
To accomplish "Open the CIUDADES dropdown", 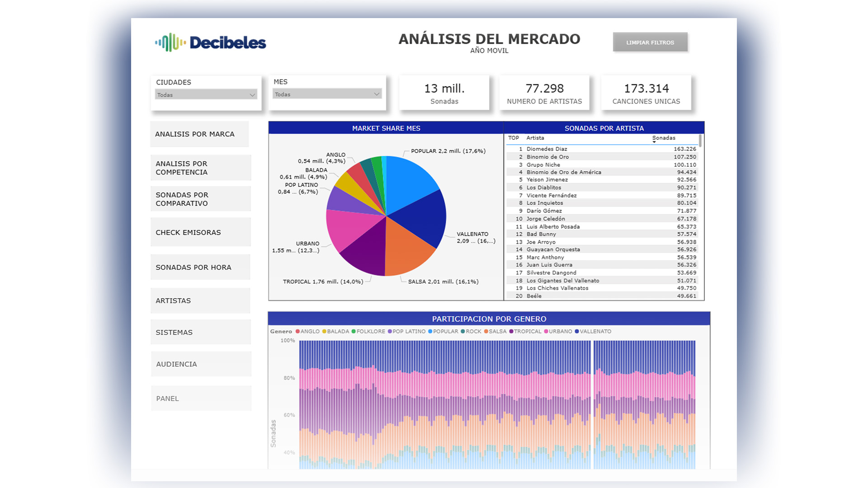I will click(x=206, y=95).
